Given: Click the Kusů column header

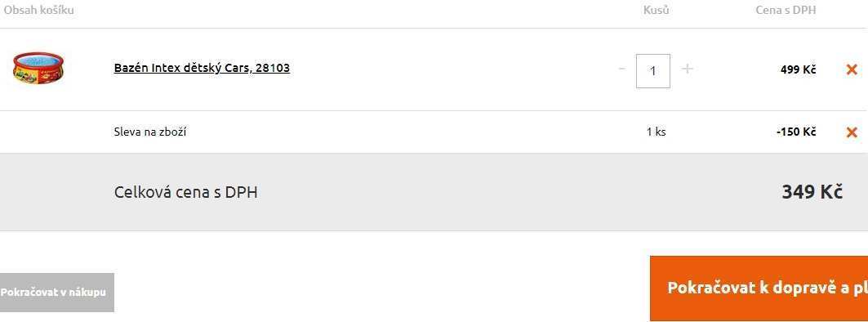Looking at the screenshot, I should click(656, 10).
